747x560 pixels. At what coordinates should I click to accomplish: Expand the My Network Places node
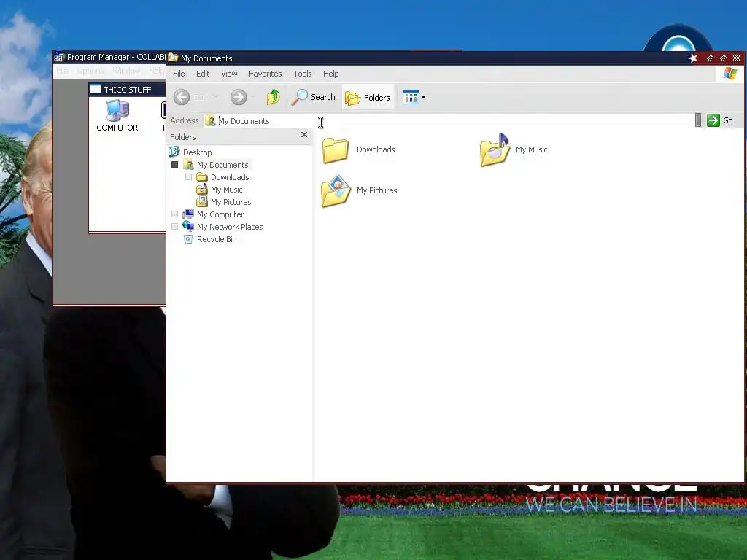[175, 227]
